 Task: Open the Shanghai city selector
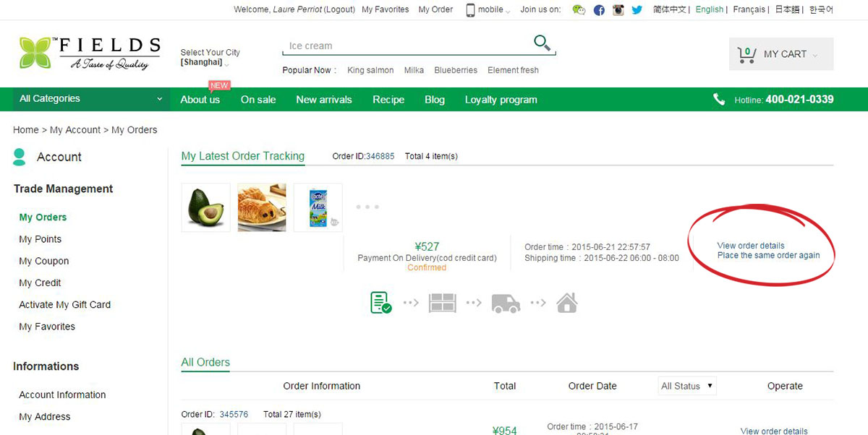[205, 63]
